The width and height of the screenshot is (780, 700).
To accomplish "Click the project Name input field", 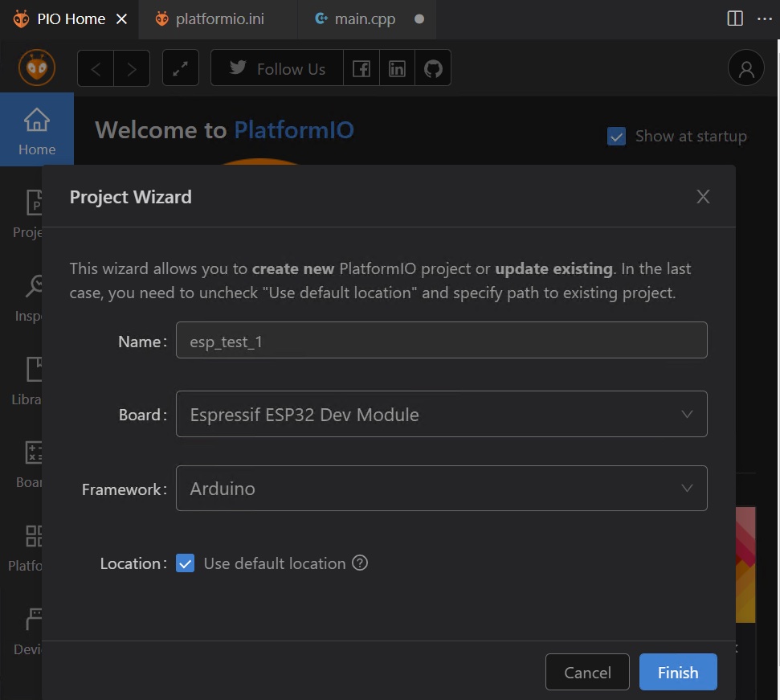I will click(x=441, y=340).
